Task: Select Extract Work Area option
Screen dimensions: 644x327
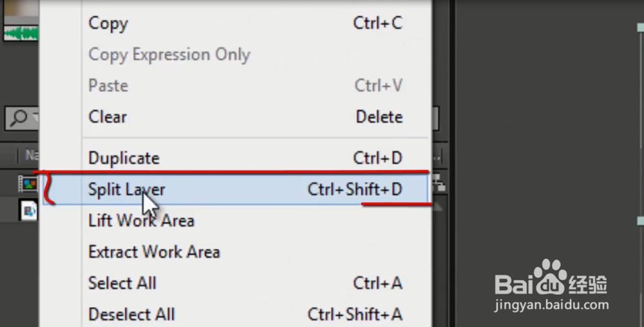Action: (154, 252)
